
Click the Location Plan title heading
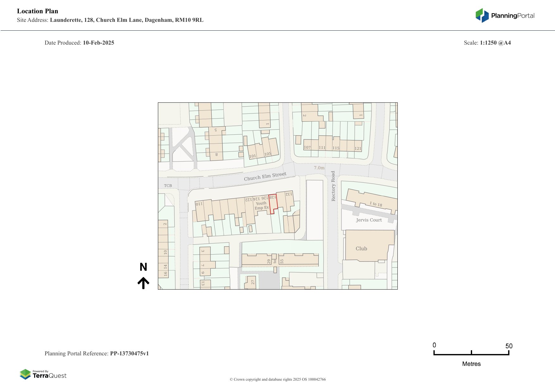coord(37,11)
